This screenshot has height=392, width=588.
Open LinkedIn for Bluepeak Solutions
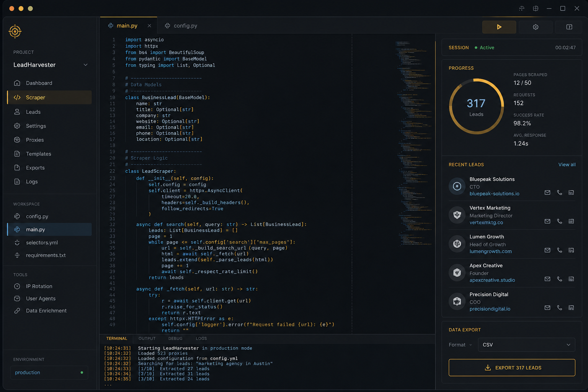(571, 193)
